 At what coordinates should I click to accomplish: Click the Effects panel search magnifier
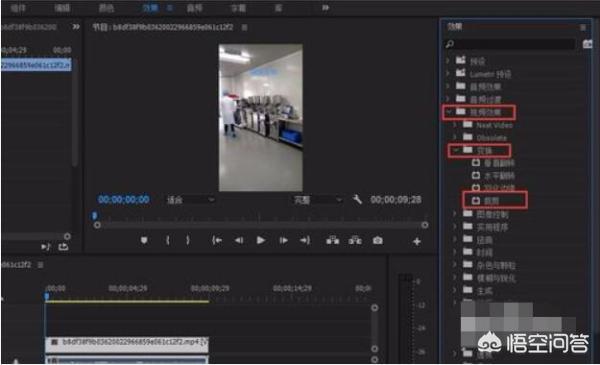[x=450, y=44]
